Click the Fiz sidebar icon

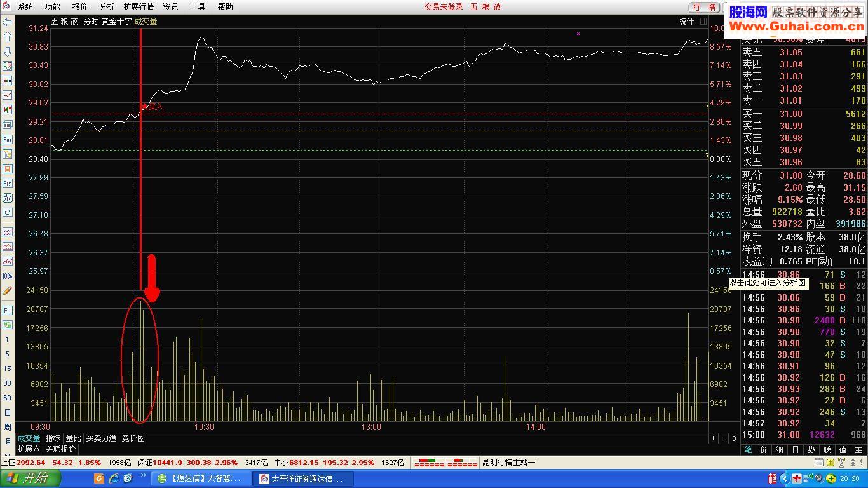click(8, 183)
